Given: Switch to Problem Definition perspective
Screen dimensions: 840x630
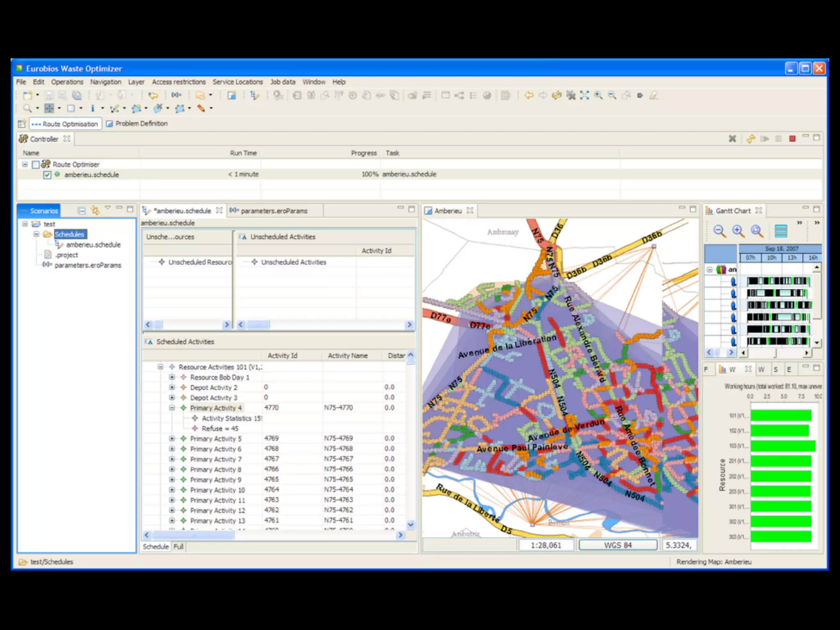Looking at the screenshot, I should [137, 123].
